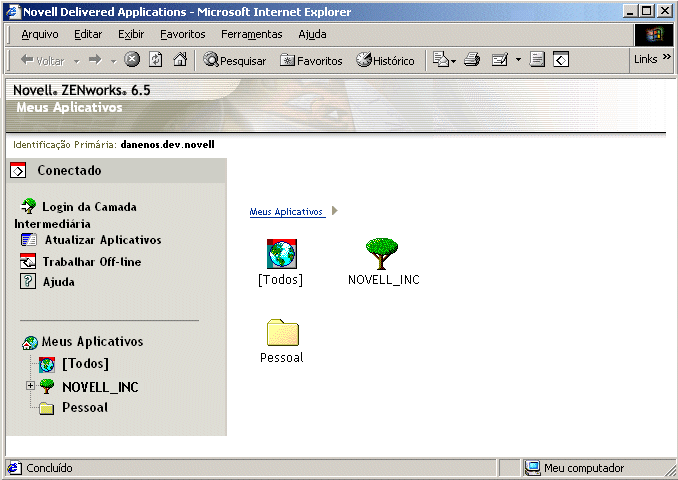The height and width of the screenshot is (480, 678).
Task: Click the Print toolbar icon
Action: pos(472,60)
